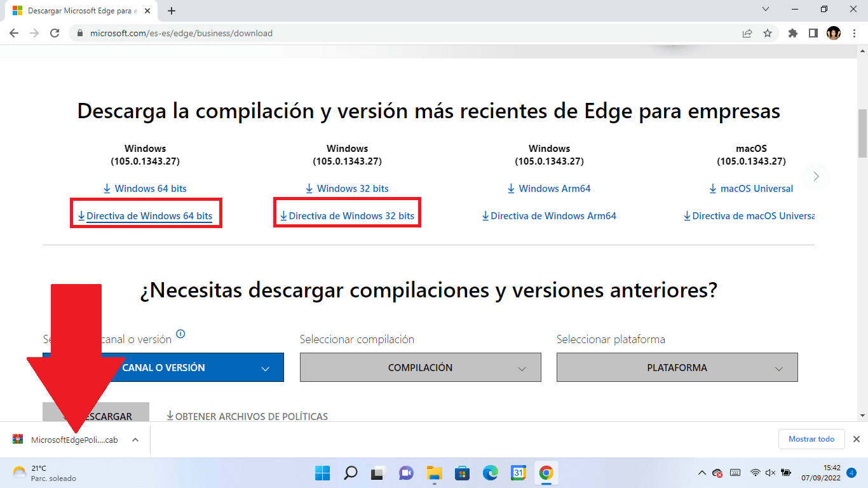Open Task View on the taskbar
The height and width of the screenshot is (488, 868).
click(x=378, y=473)
